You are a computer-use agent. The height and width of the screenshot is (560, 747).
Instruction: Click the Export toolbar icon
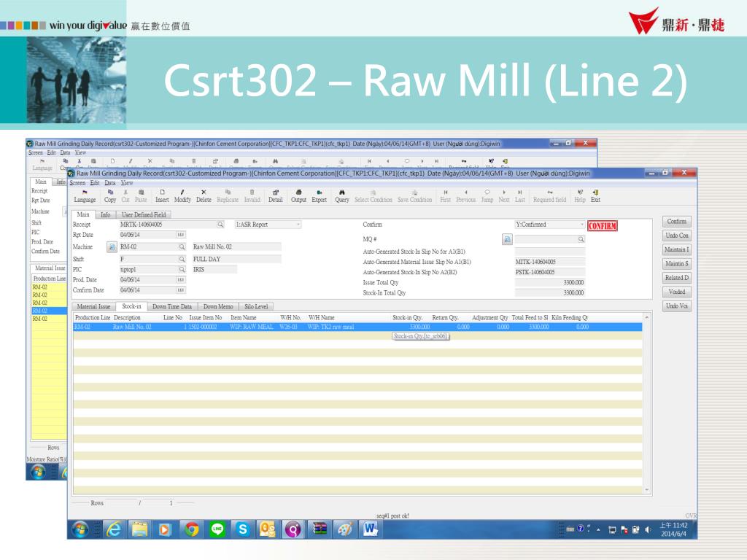pos(320,192)
